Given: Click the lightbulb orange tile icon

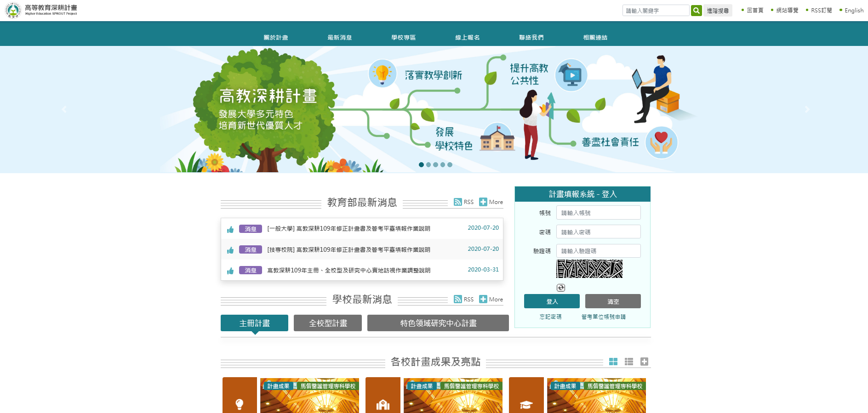Looking at the screenshot, I should (x=240, y=404).
